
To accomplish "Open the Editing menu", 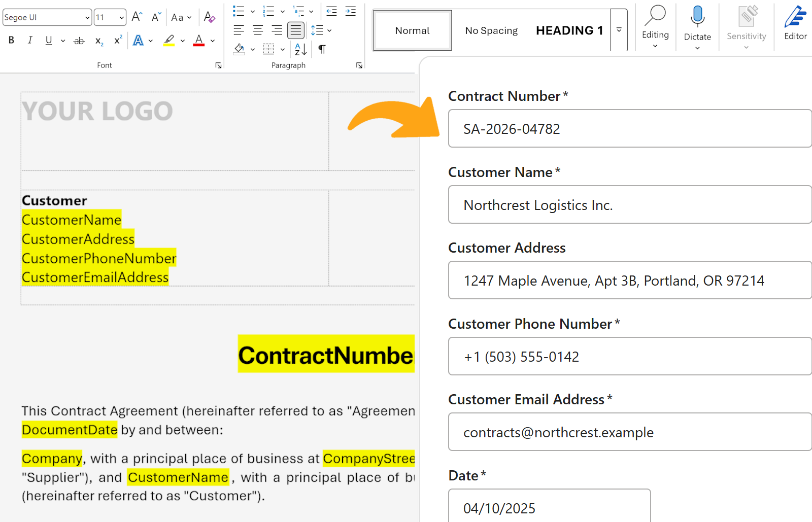I will click(655, 26).
